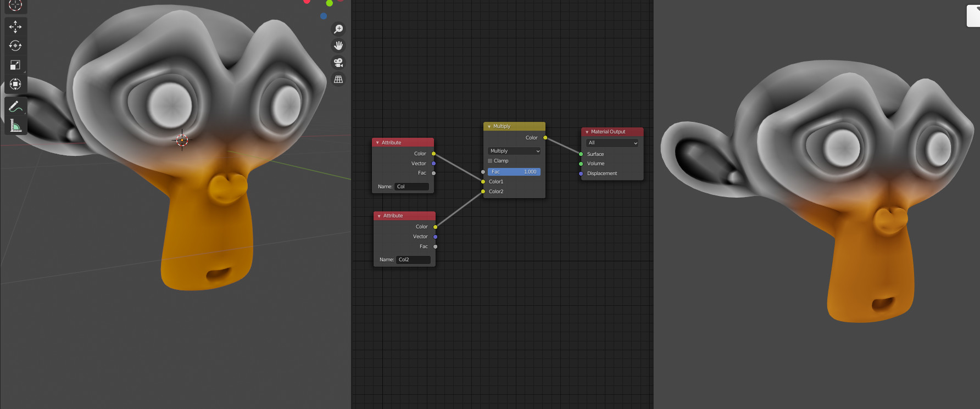Image resolution: width=980 pixels, height=409 pixels.
Task: Collapse the Multiply node
Action: 489,127
